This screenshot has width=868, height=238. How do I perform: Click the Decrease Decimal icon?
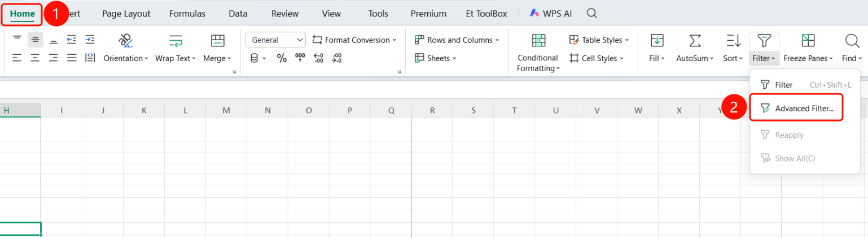[337, 58]
